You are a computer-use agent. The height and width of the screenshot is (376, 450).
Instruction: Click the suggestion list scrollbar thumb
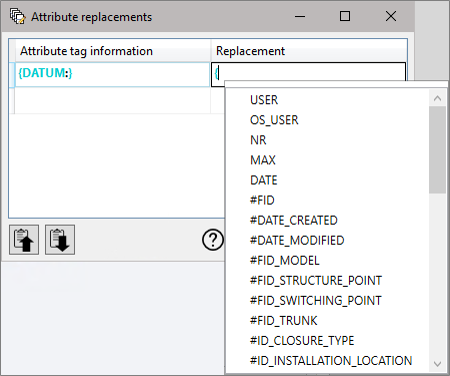click(438, 150)
